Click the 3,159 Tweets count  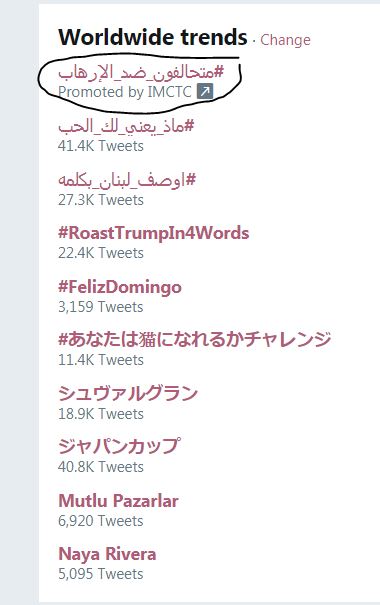click(101, 307)
